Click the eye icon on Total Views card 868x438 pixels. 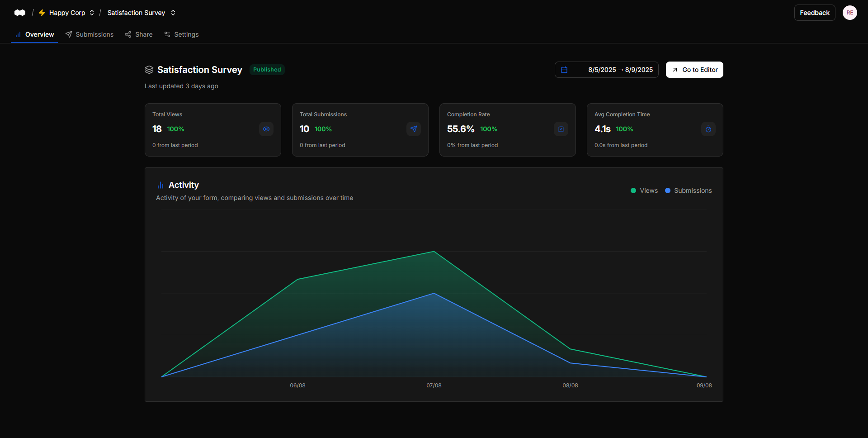pos(266,129)
